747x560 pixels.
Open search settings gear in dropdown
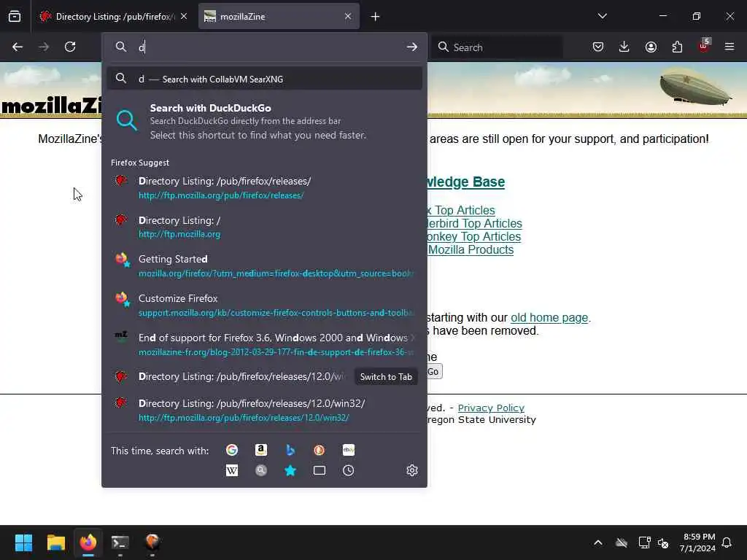[x=412, y=470]
